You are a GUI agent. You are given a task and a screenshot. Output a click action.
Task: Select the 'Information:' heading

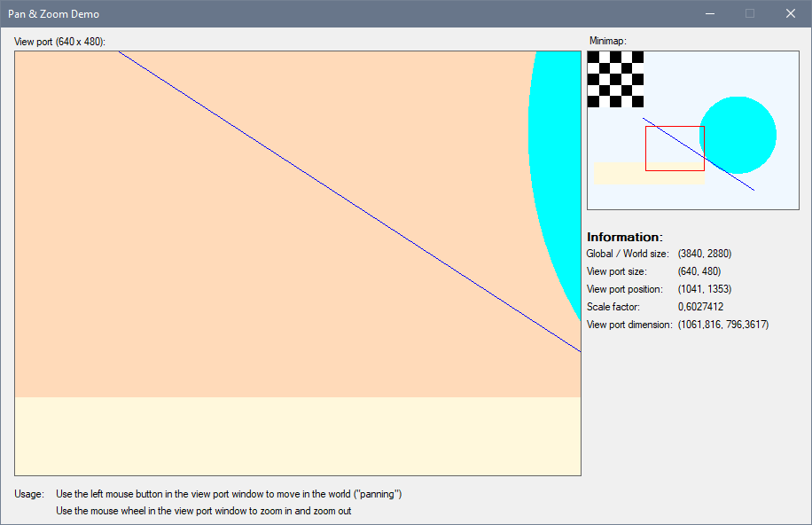pos(625,237)
